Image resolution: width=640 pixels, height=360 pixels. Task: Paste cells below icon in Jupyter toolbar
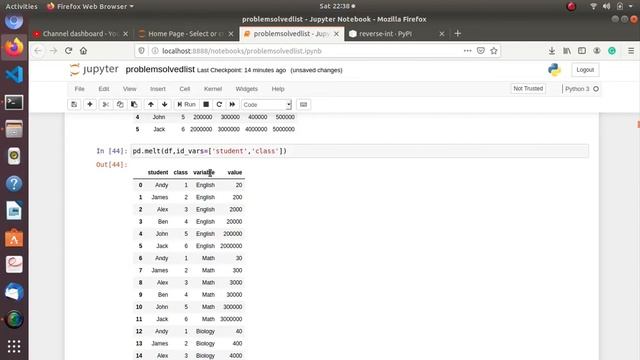point(134,104)
